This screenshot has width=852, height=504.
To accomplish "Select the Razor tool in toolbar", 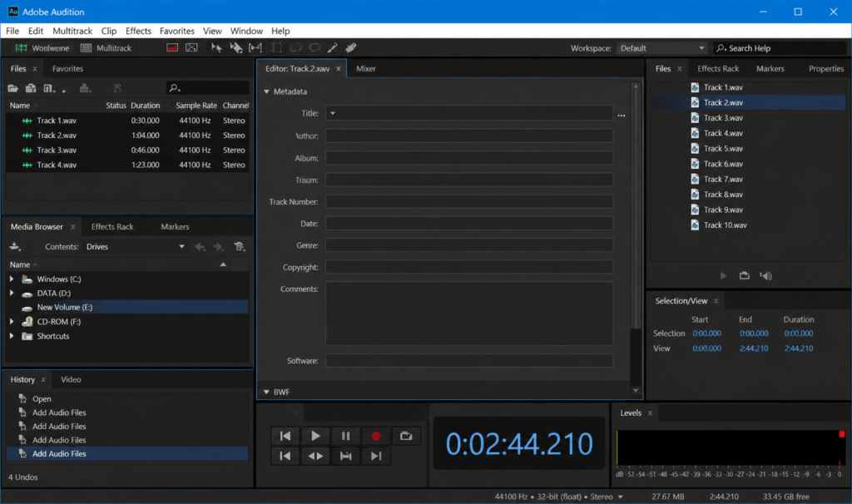I will click(x=235, y=47).
